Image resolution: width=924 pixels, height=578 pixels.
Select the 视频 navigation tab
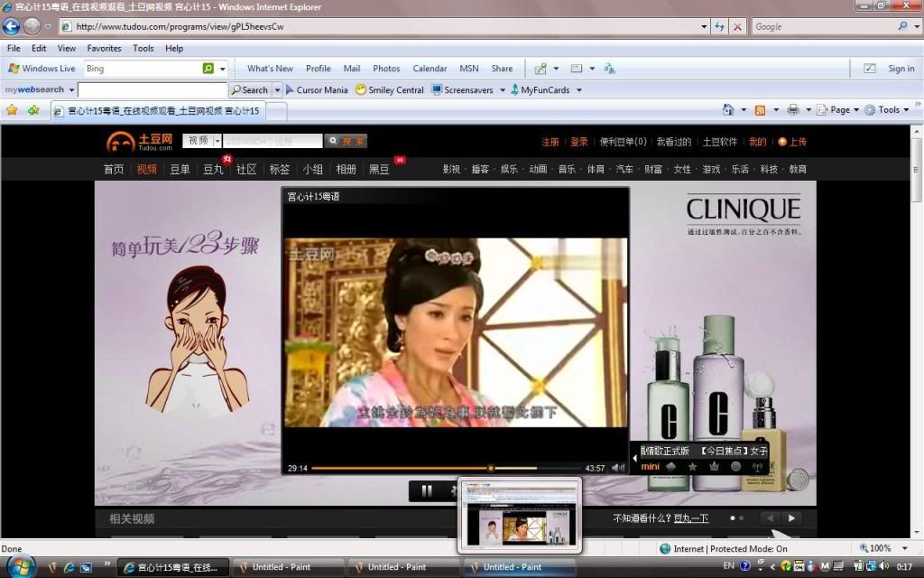pos(146,168)
